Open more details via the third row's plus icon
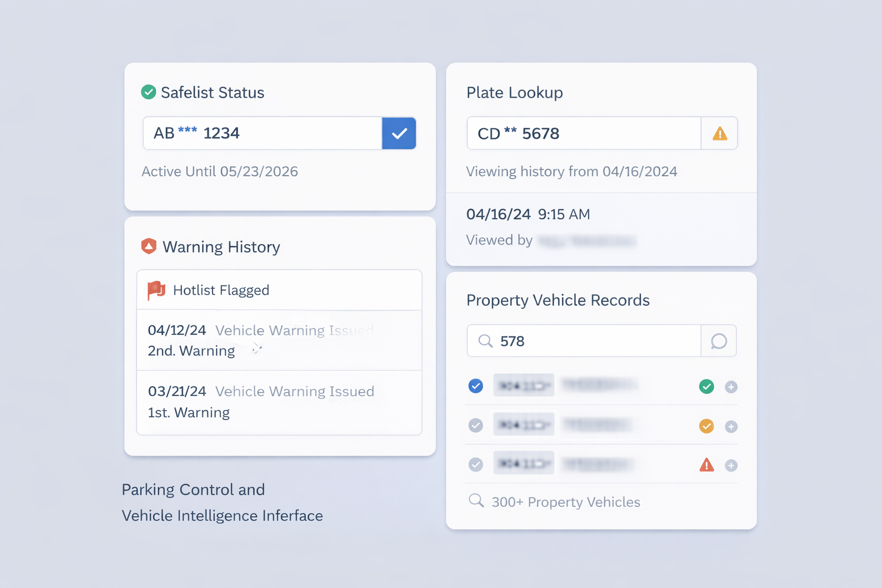 tap(731, 465)
